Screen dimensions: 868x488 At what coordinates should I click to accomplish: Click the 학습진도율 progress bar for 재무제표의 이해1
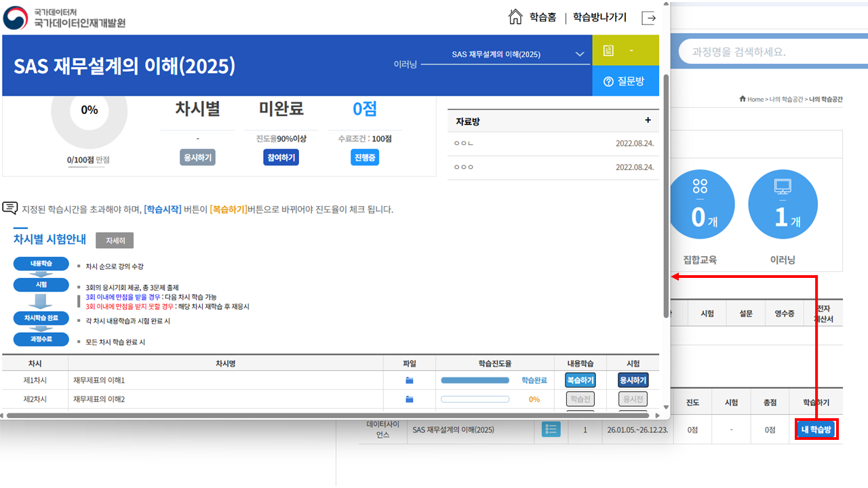(475, 380)
